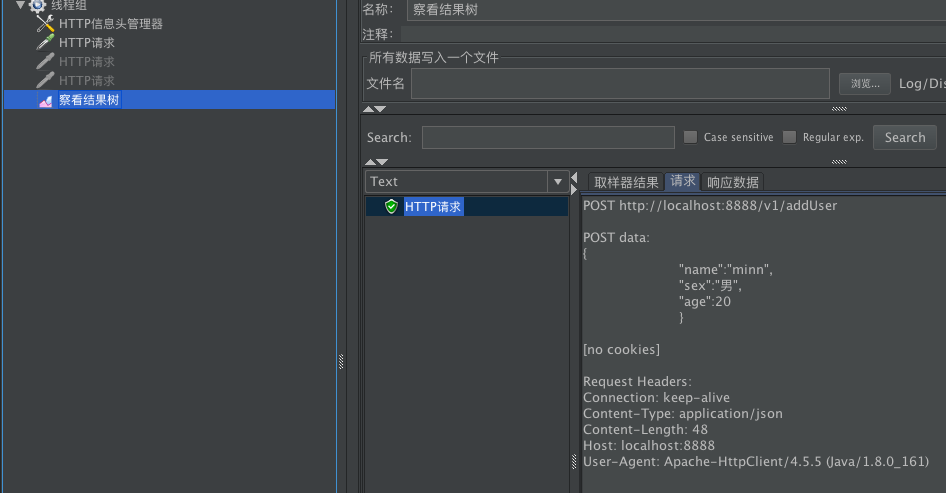Toggle the Regular exp. checkbox

coord(789,137)
